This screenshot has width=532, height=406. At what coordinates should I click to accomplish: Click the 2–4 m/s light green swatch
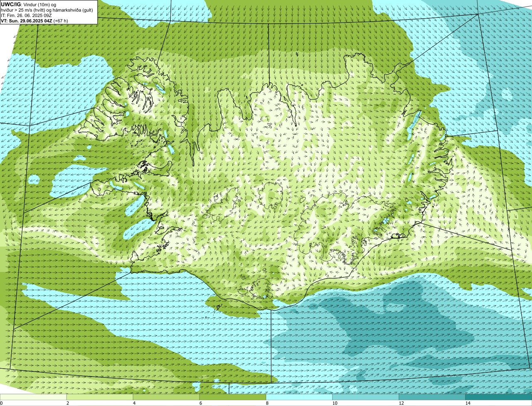(100, 397)
